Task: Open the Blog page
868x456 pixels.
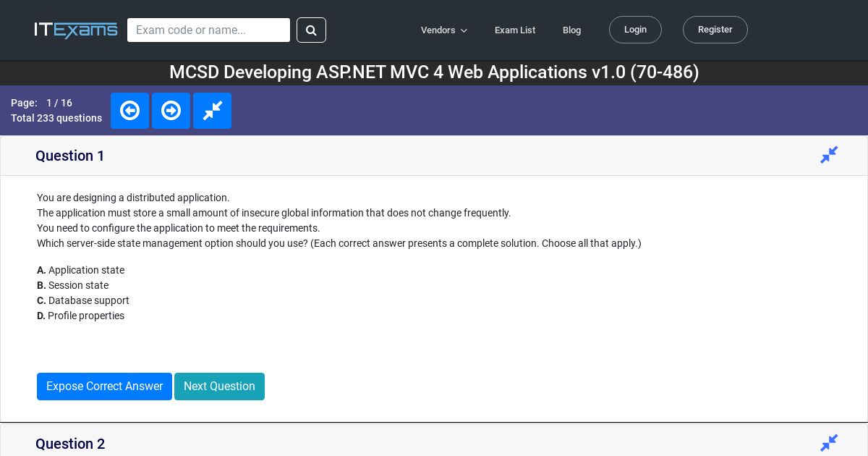Action: pos(571,30)
